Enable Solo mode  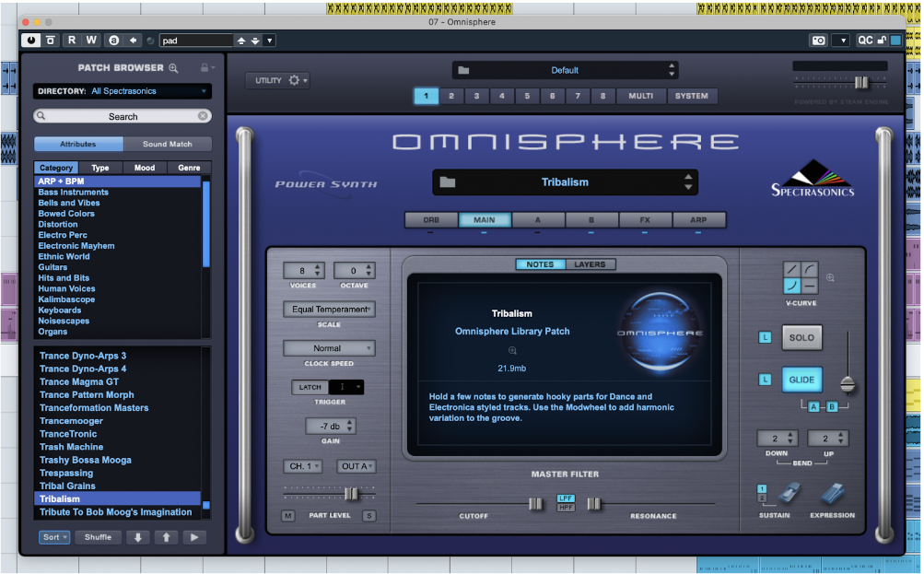801,337
